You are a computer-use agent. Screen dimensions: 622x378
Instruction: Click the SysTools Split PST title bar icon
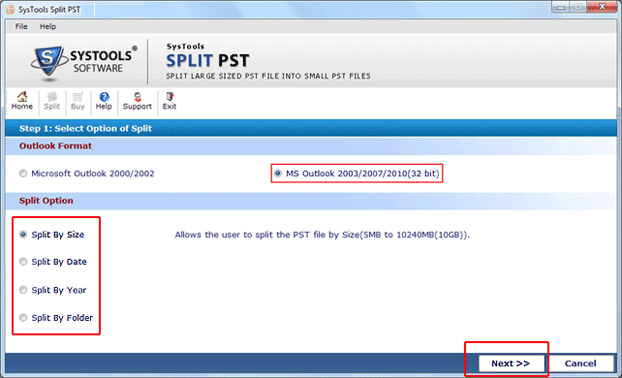[x=10, y=10]
